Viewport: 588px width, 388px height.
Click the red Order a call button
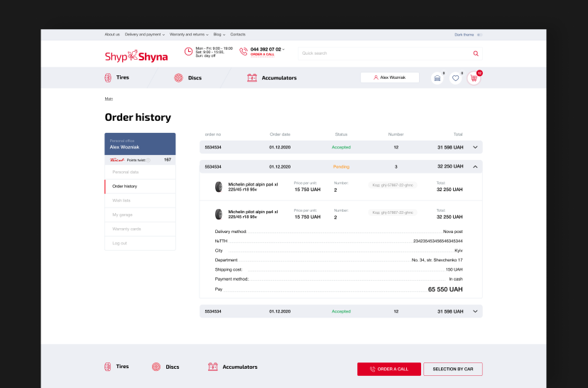[x=388, y=369]
